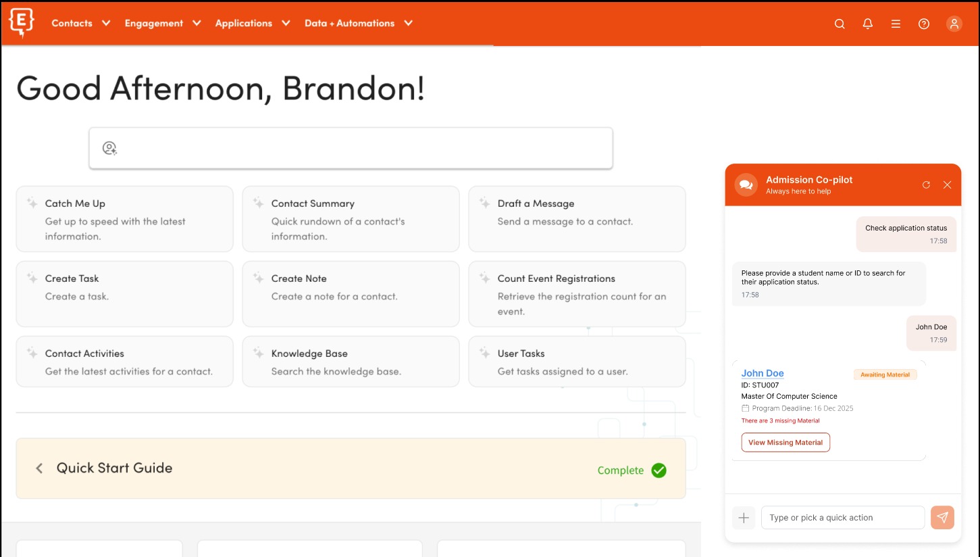Click the Type or pick a quick action field
Viewport: 980px width, 557px height.
843,517
